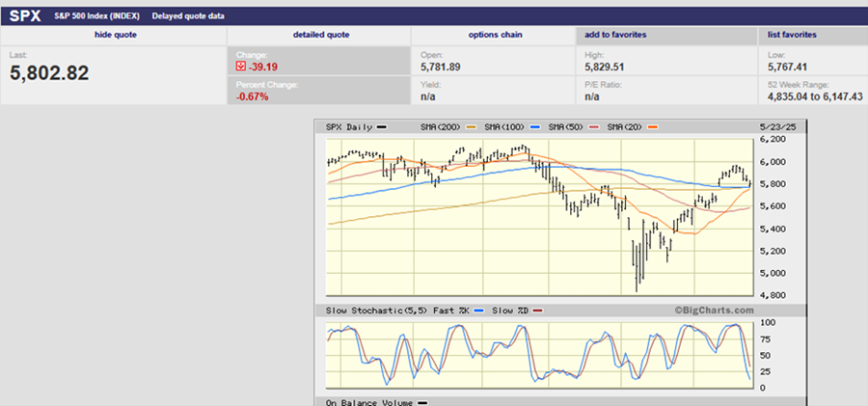Open list favorites
Screen dimensions: 868x406
pyautogui.click(x=792, y=35)
